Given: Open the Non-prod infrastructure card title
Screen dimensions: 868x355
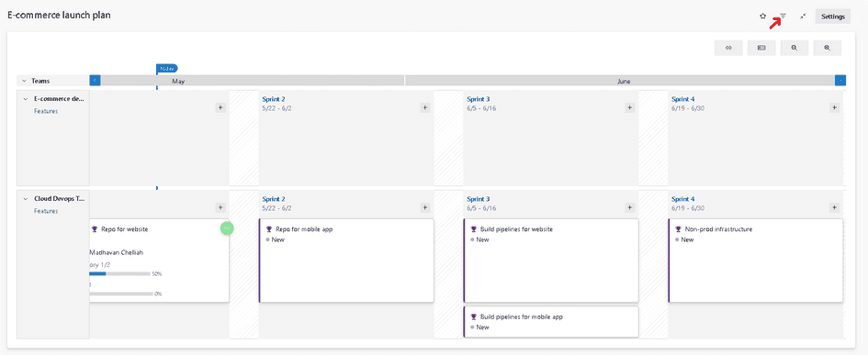Looking at the screenshot, I should click(x=718, y=229).
